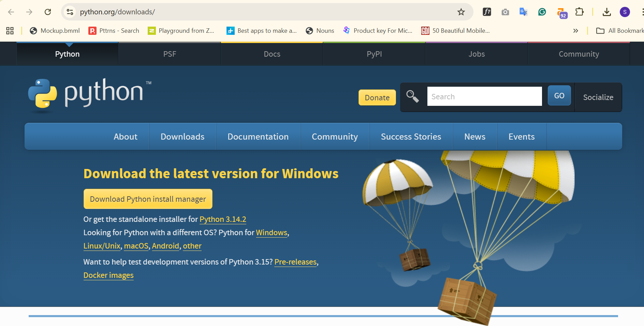The height and width of the screenshot is (326, 644).
Task: Follow the Linux/Unix link
Action: 102,246
